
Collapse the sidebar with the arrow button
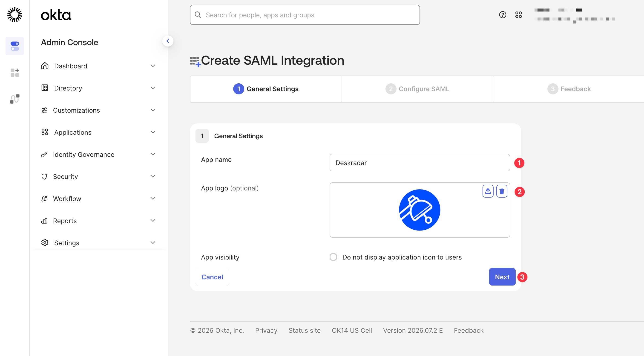168,41
